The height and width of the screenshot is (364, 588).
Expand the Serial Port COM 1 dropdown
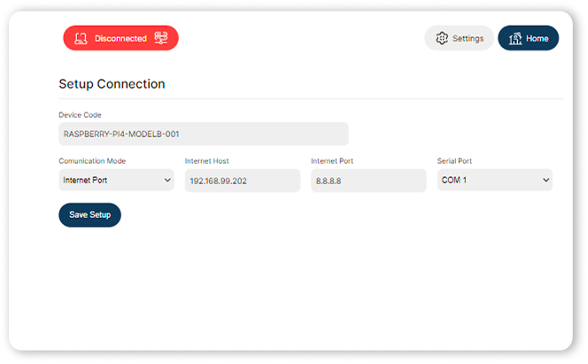(x=495, y=180)
